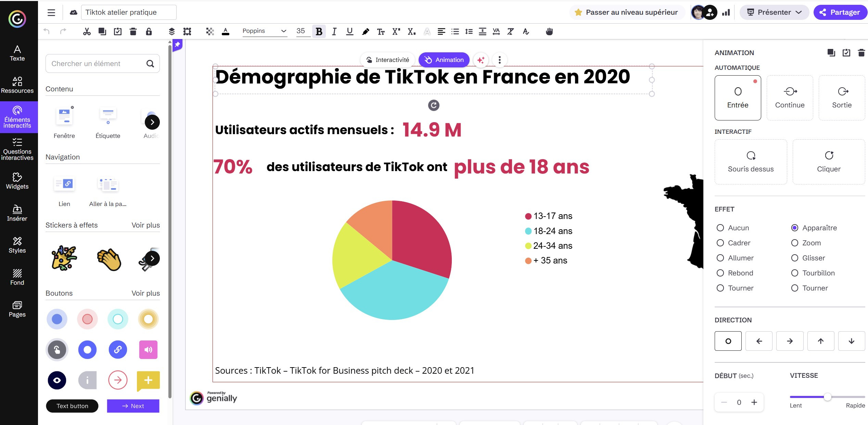Click Voir plus next to Boutons
The image size is (868, 425).
click(x=146, y=293)
